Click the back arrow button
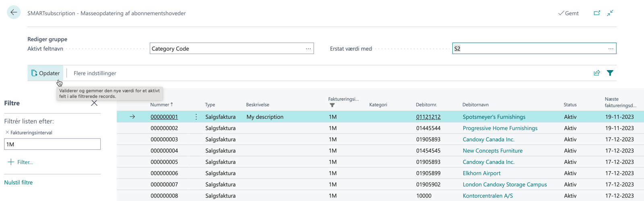 coord(14,12)
